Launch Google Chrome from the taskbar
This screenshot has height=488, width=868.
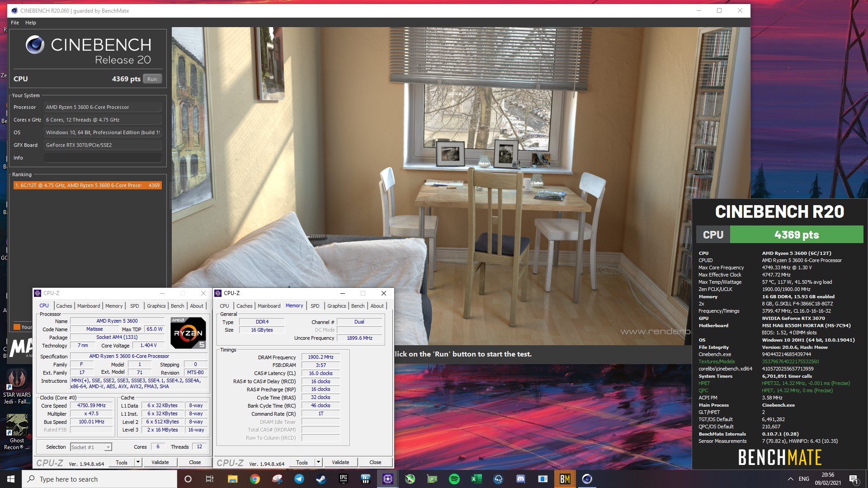click(255, 479)
